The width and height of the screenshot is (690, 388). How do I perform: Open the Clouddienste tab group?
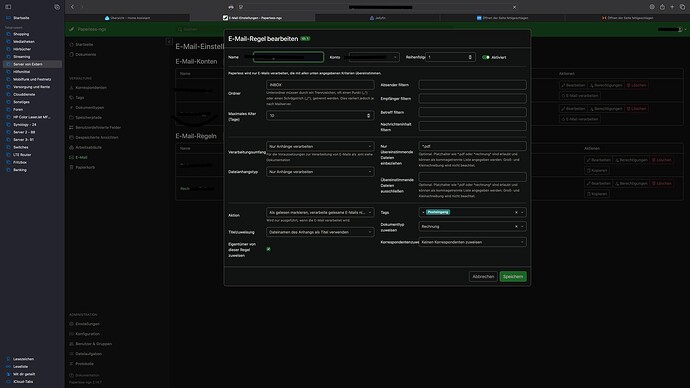[24, 94]
